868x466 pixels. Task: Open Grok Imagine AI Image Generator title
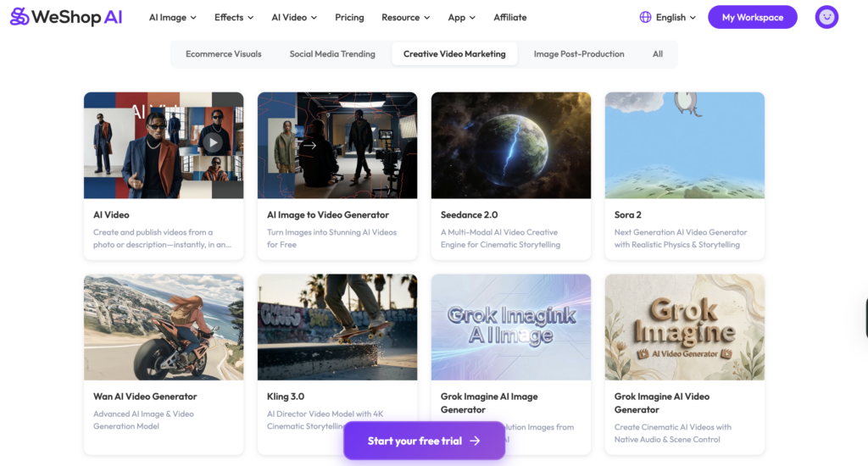coord(489,403)
